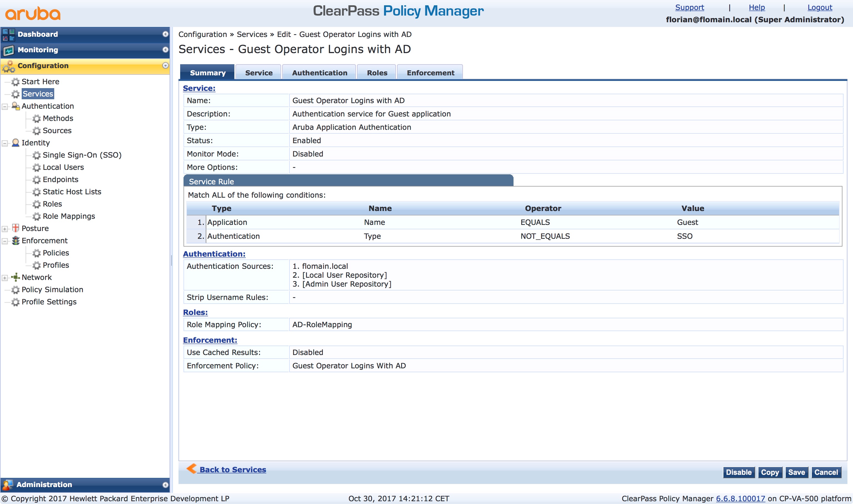The image size is (853, 504).
Task: Click the gear icon beside Profile Settings
Action: (x=15, y=302)
